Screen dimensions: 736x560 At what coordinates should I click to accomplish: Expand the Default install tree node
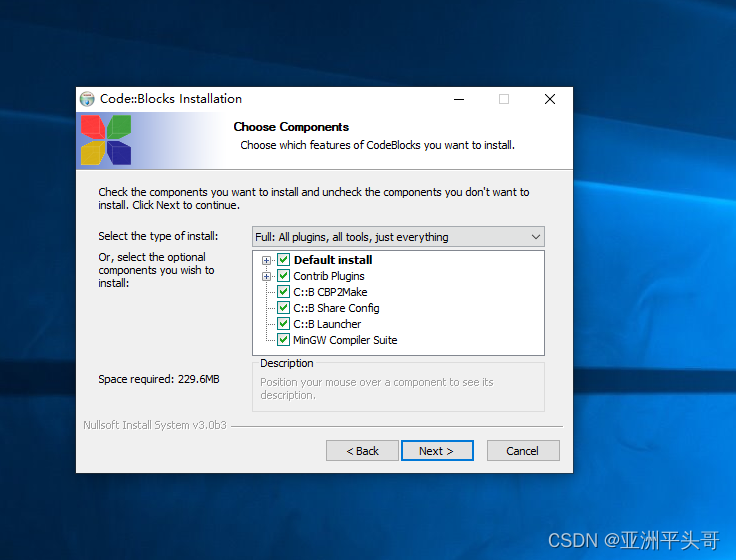[266, 260]
